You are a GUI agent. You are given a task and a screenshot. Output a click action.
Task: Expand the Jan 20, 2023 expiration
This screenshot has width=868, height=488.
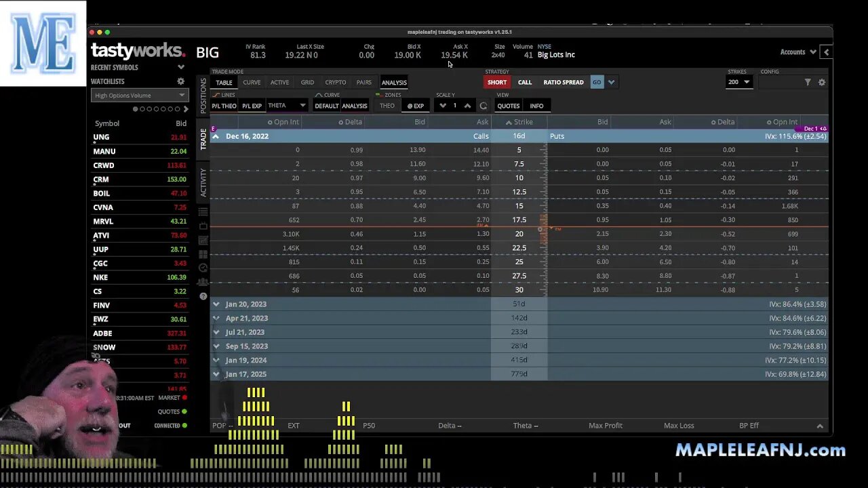216,304
